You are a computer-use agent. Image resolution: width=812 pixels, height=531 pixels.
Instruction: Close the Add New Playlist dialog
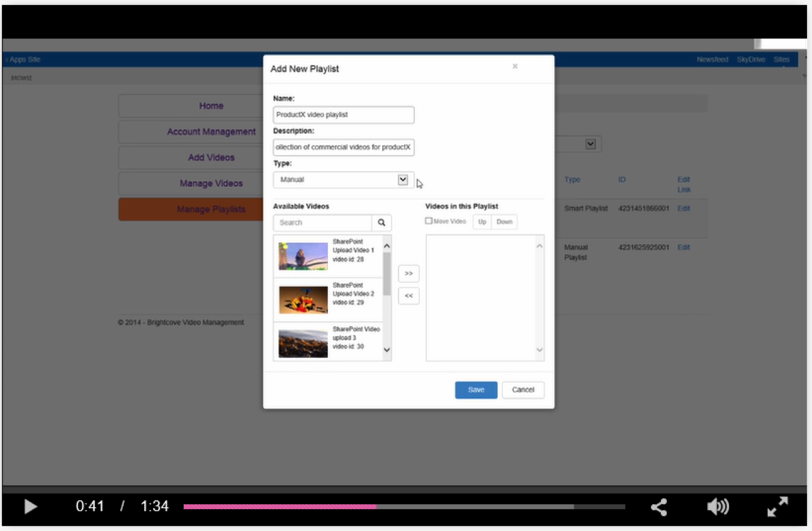pyautogui.click(x=515, y=66)
